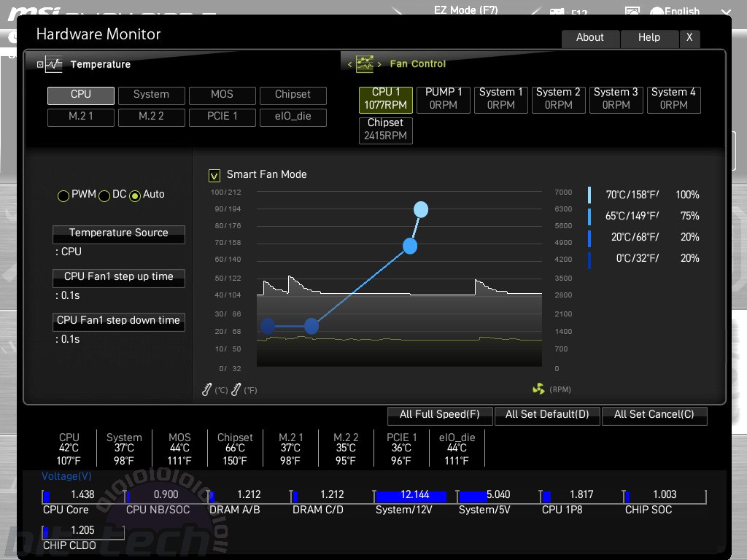Viewport: 747px width, 560px height.
Task: Select the PWM radio button
Action: click(63, 195)
